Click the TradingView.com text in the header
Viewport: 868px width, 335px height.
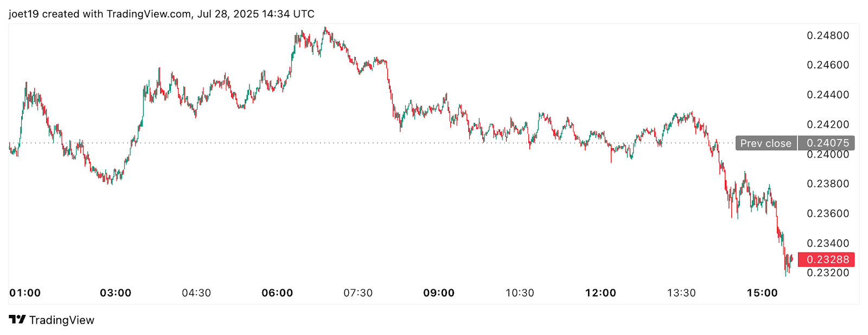(x=149, y=14)
